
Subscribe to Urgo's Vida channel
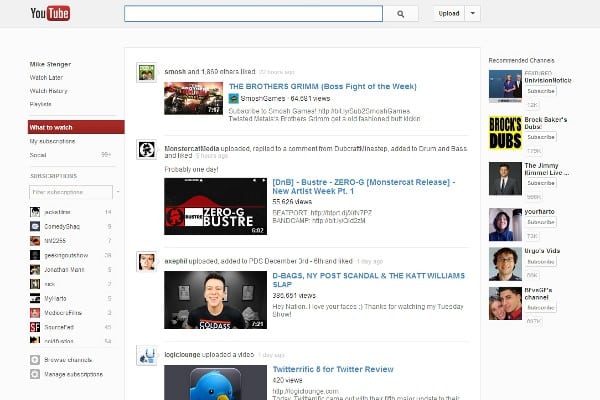click(x=541, y=262)
